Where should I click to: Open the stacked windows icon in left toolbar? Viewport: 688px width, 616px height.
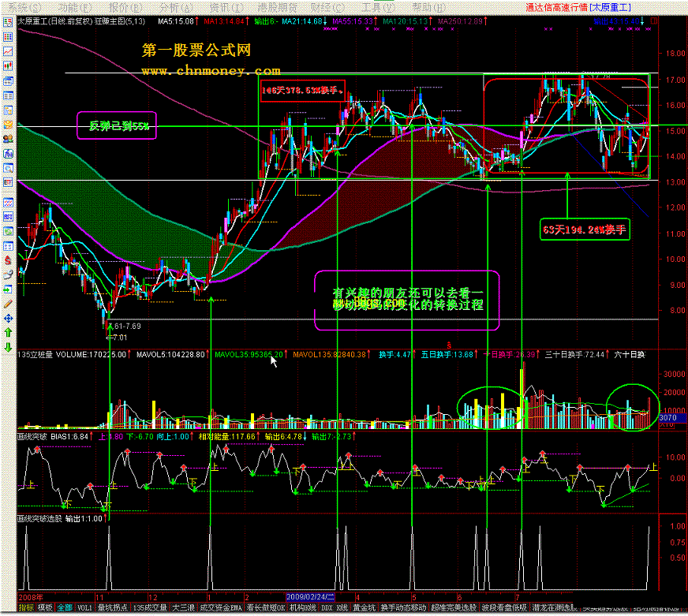click(x=8, y=81)
